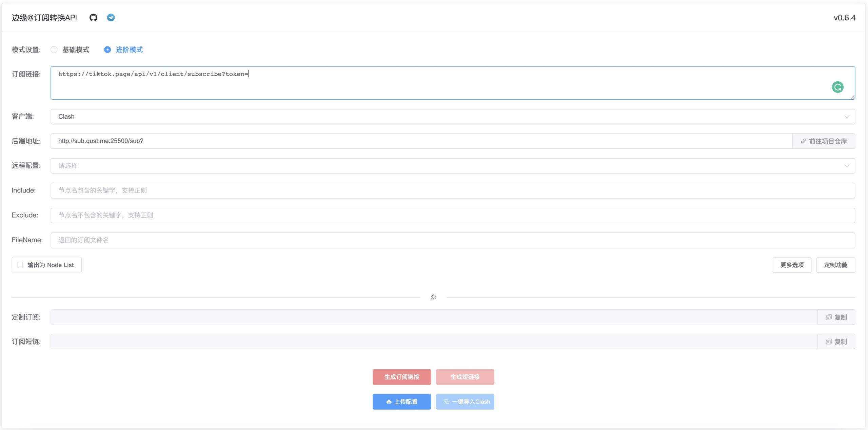Click the copy icon for 订阅短链
Image resolution: width=868 pixels, height=430 pixels.
point(828,342)
